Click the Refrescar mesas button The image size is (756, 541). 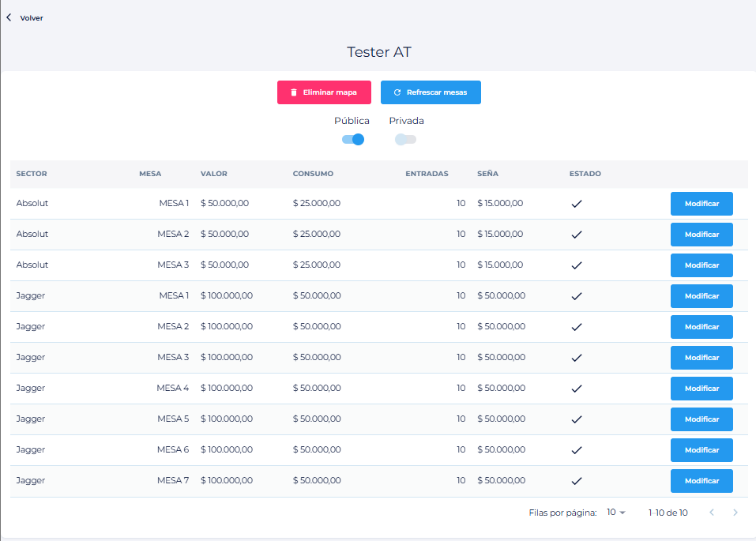pyautogui.click(x=431, y=92)
